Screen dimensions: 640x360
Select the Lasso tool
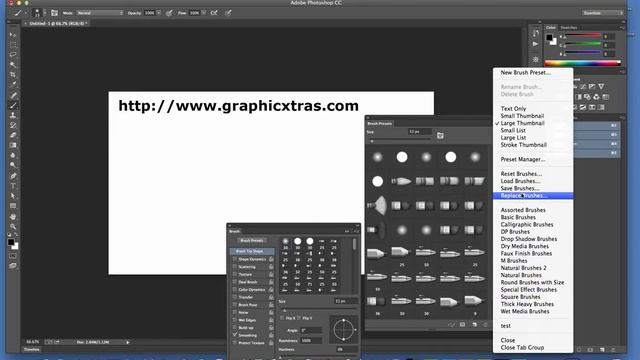tap(13, 55)
